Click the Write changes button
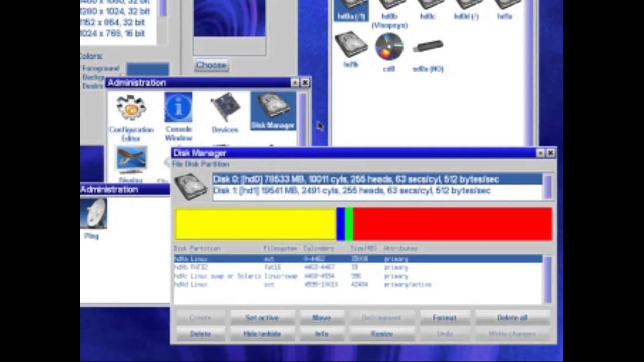Viewport: 644px width, 362px height. point(512,334)
